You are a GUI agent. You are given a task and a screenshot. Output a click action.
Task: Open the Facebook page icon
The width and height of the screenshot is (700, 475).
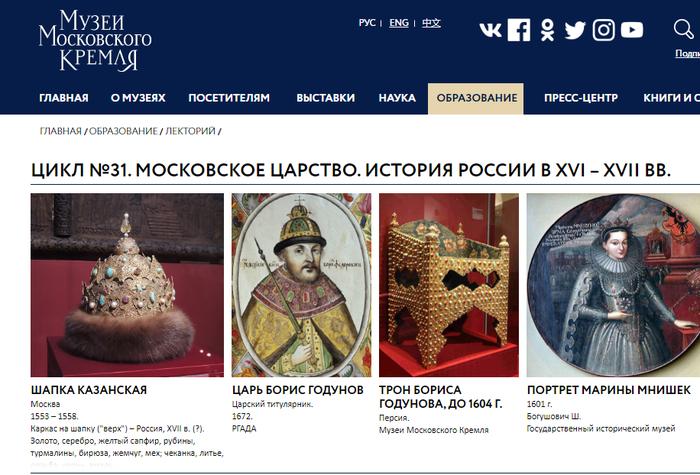(x=519, y=30)
